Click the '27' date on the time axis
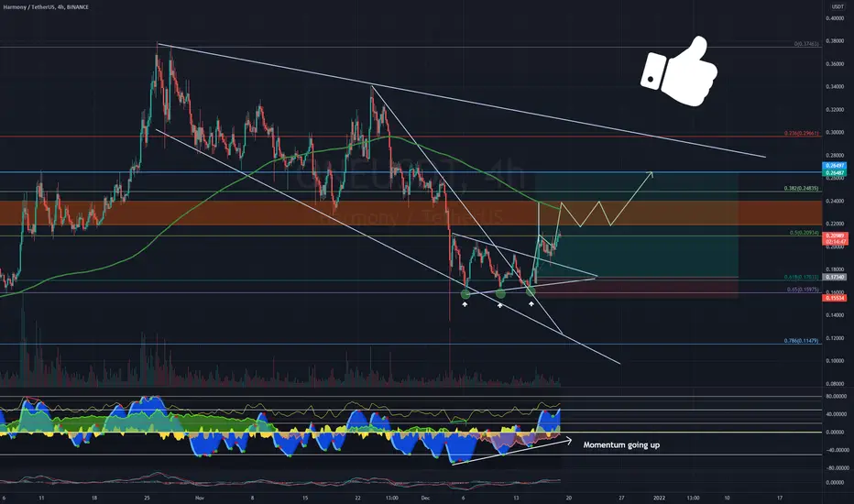The width and height of the screenshot is (854, 504). 621,498
